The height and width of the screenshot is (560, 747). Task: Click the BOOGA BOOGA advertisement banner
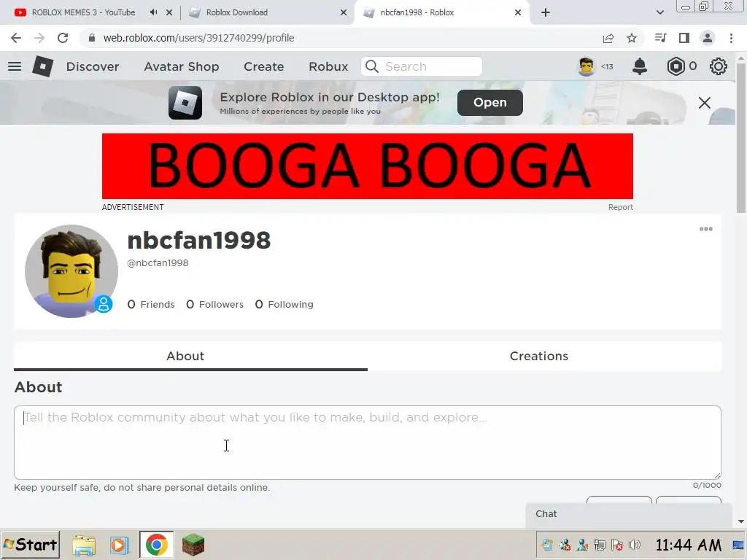[368, 166]
